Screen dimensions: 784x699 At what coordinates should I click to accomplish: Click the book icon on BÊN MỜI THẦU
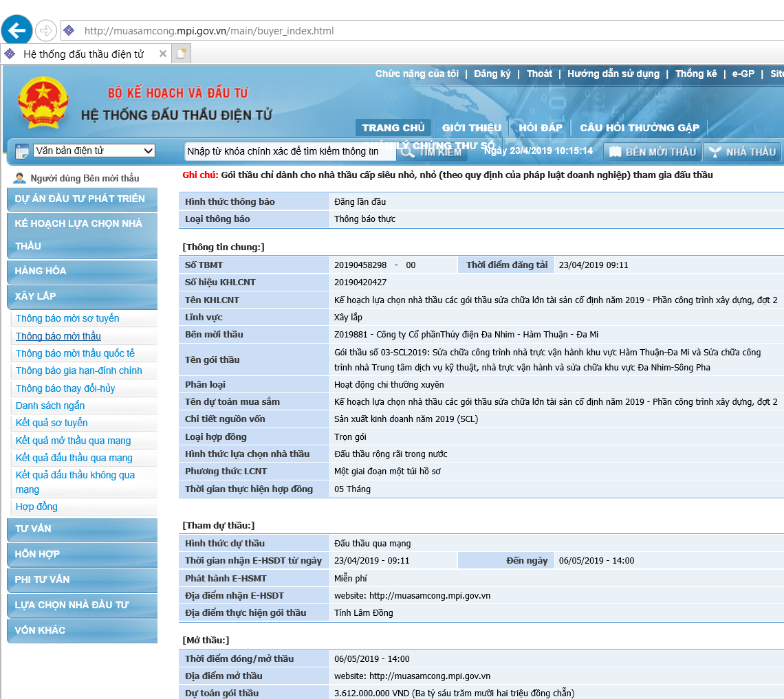pos(615,152)
